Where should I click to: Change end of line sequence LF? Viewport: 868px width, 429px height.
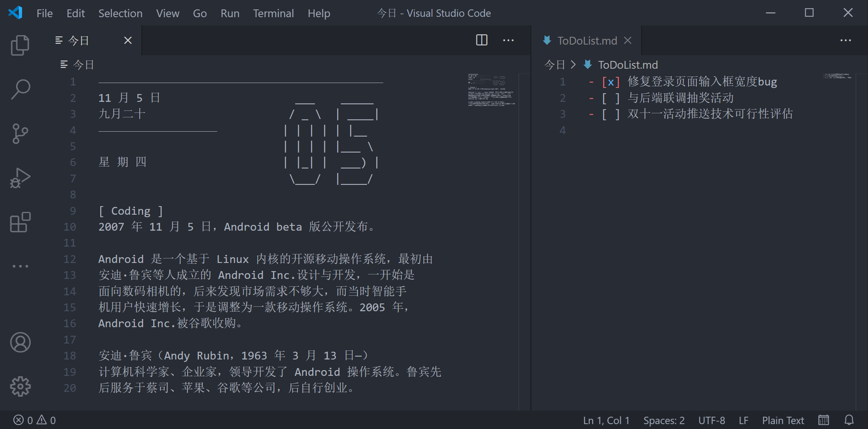click(x=743, y=420)
